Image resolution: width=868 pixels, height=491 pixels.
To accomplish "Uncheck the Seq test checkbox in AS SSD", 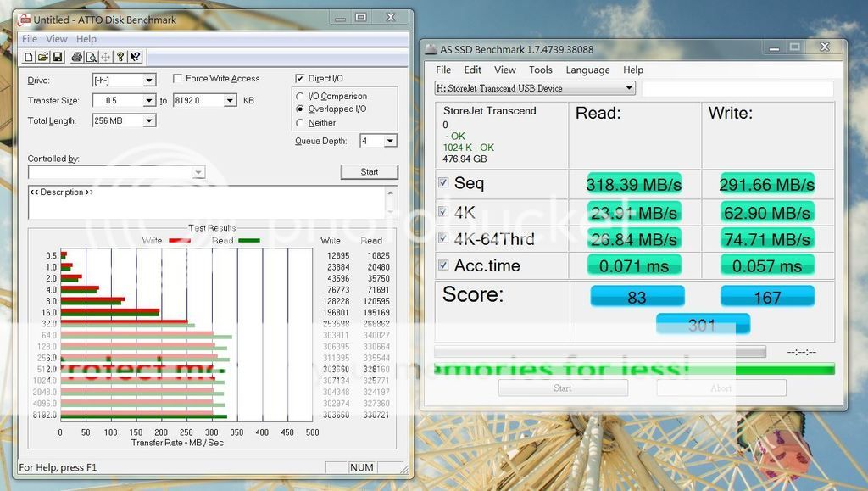I will tap(443, 182).
